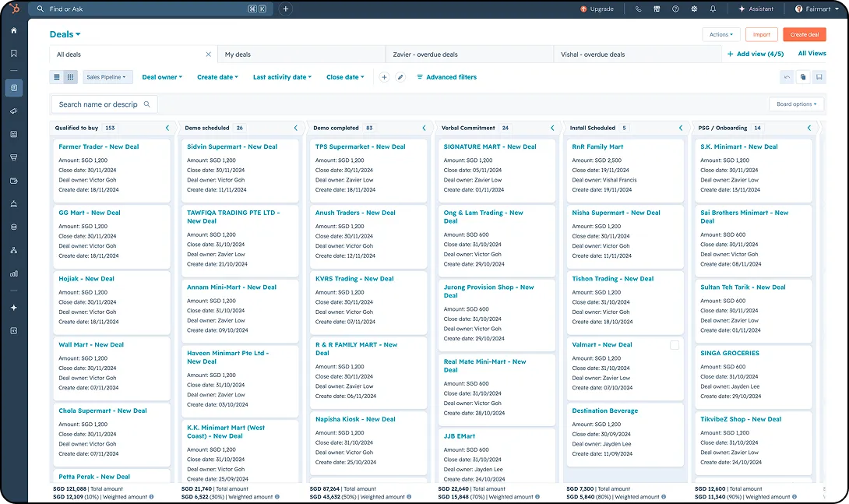849x504 pixels.
Task: Click the plus icon to add a quick filter
Action: pyautogui.click(x=384, y=77)
